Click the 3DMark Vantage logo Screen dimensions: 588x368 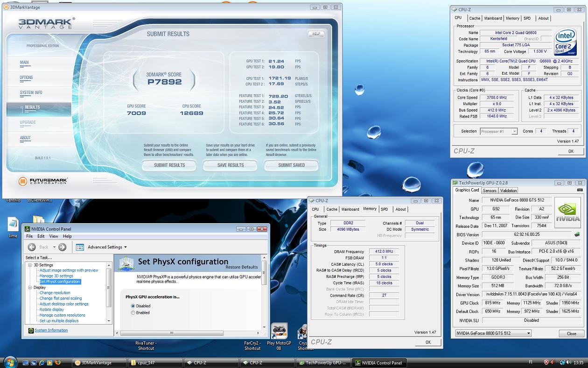pos(46,23)
